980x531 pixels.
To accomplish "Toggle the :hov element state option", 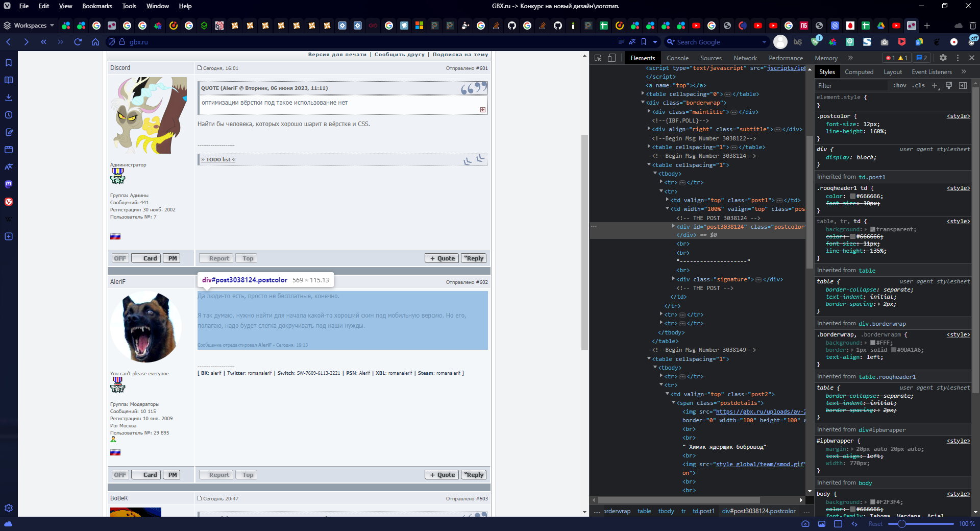I will click(x=900, y=85).
